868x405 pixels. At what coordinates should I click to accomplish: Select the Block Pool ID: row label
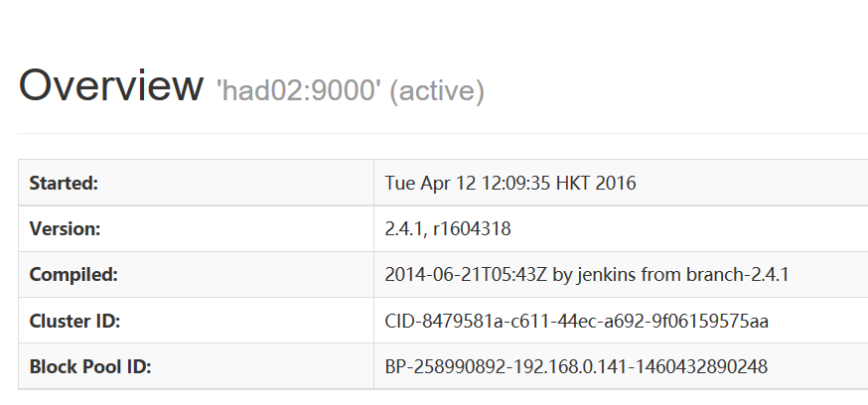point(89,366)
